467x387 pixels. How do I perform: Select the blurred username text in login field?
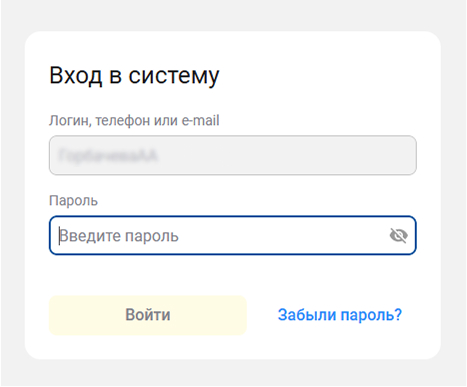108,156
